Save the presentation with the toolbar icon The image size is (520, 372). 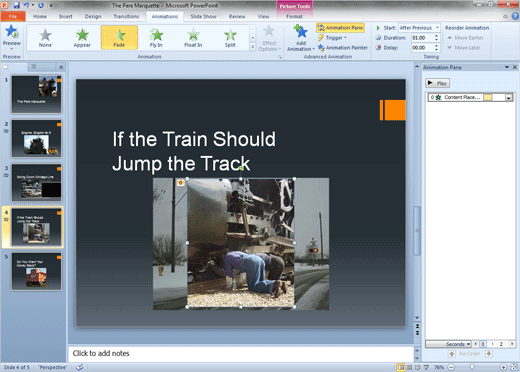[x=16, y=5]
